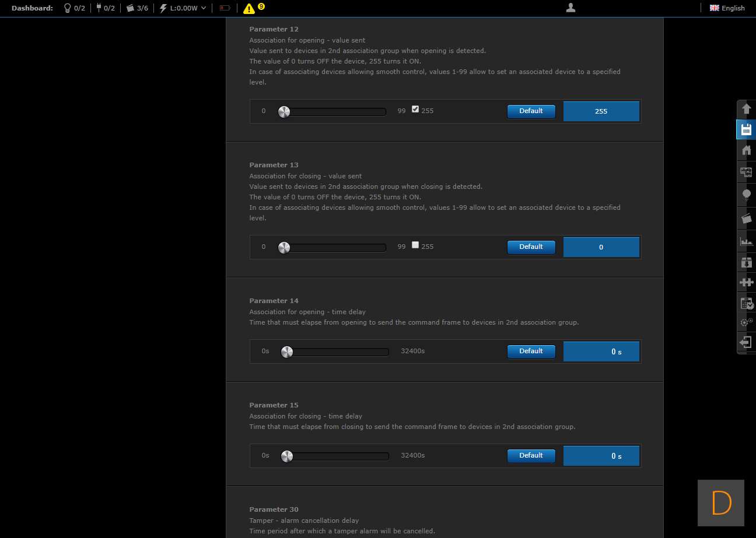Click the lights 0/2 dashboard indicator
This screenshot has height=538, width=756.
(74, 8)
